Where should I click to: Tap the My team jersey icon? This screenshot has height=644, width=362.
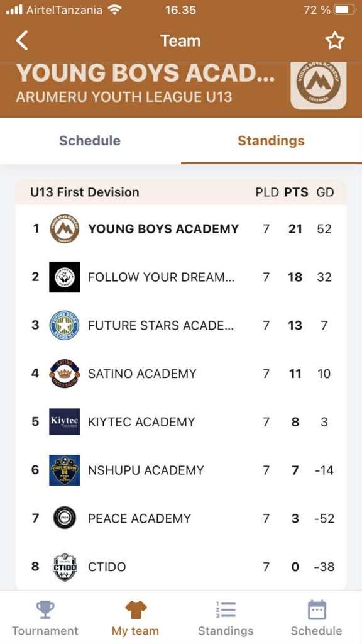[136, 610]
